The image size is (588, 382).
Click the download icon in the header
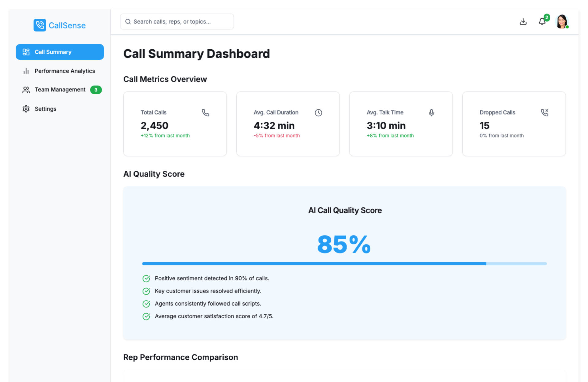point(523,22)
